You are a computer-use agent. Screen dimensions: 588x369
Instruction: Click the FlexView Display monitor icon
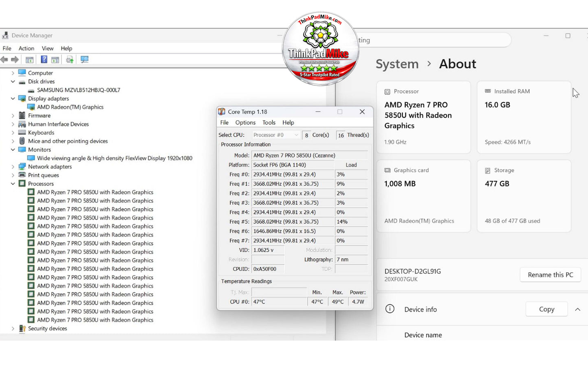point(31,158)
